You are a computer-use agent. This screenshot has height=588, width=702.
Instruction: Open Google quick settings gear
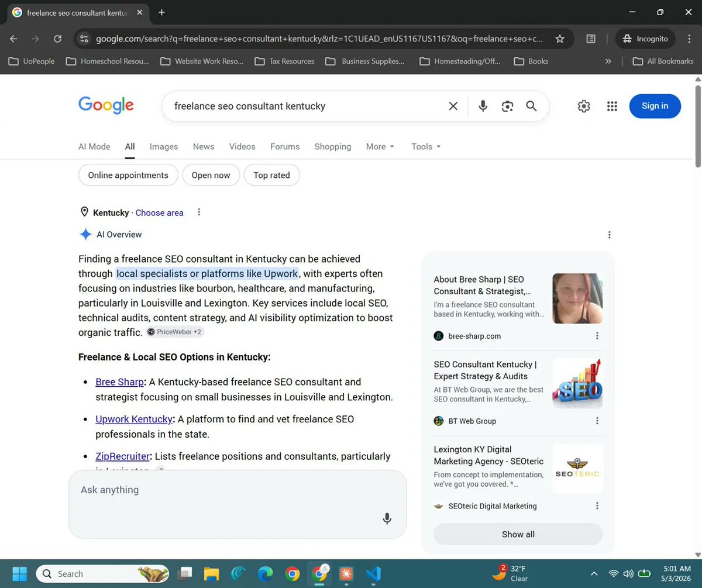(x=584, y=106)
